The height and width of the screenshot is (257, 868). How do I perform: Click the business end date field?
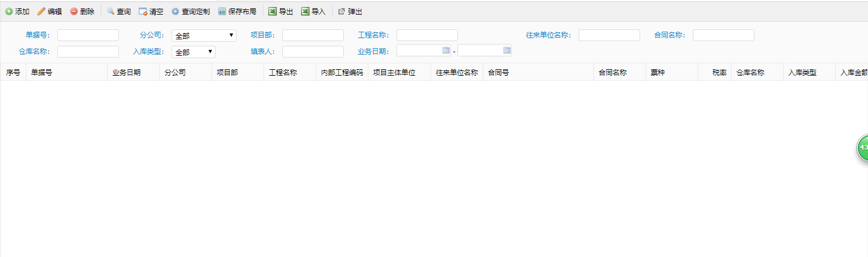tap(484, 50)
